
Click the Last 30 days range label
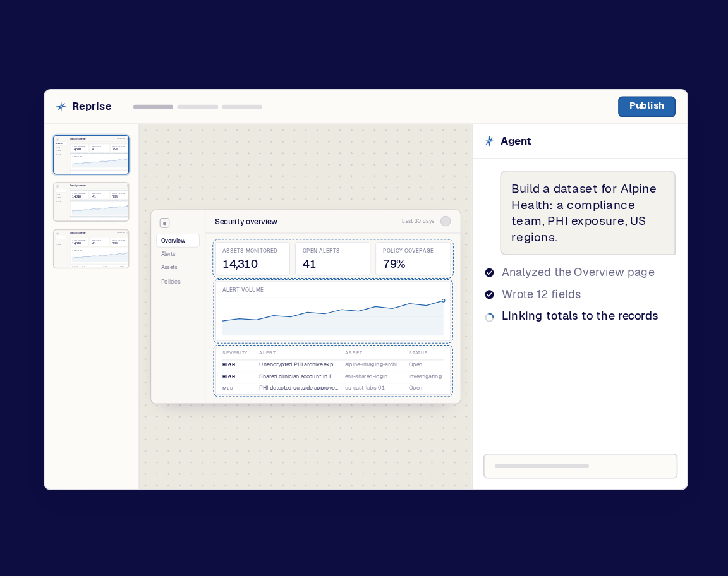click(418, 221)
